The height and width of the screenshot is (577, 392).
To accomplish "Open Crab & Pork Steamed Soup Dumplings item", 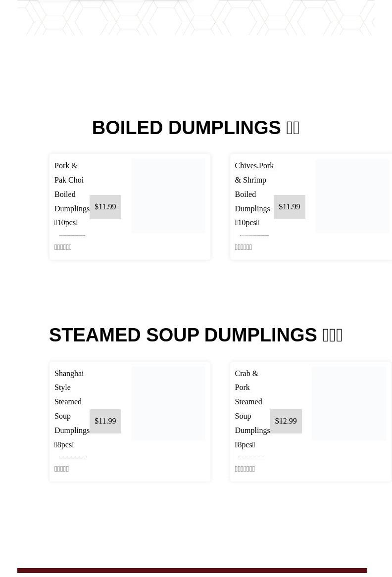I will 252,409.
